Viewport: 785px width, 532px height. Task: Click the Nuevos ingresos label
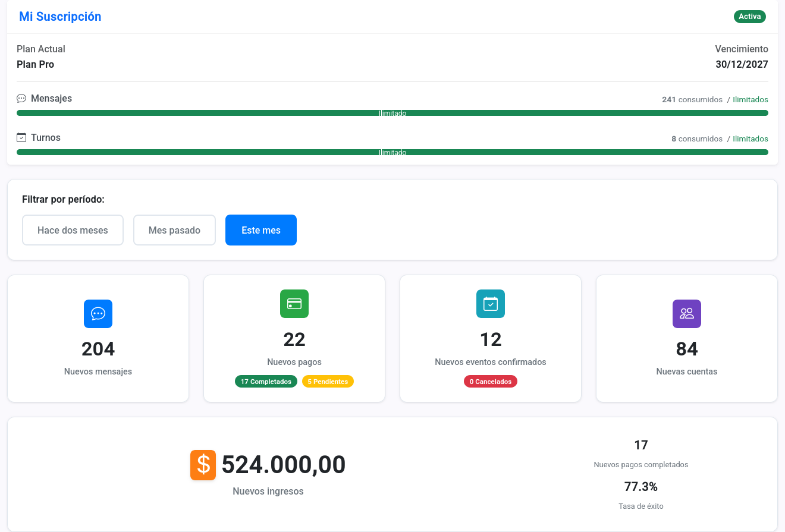(x=268, y=492)
